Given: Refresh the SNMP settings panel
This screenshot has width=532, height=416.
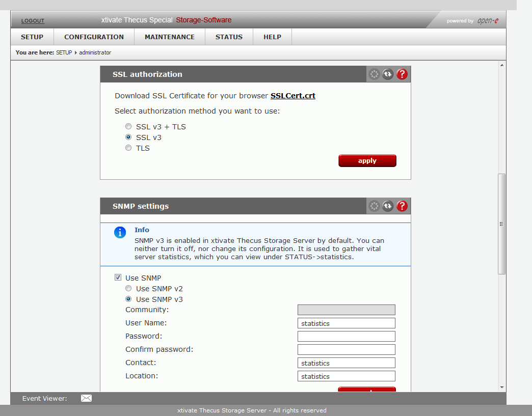Looking at the screenshot, I should pyautogui.click(x=388, y=206).
